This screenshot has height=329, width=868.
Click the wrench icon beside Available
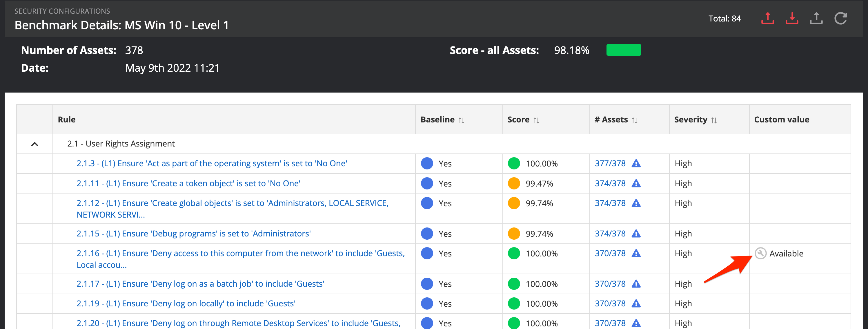760,253
